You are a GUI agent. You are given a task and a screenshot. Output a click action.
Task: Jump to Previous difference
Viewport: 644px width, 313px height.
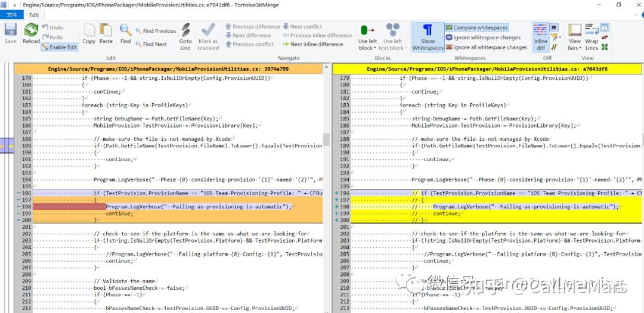point(253,26)
